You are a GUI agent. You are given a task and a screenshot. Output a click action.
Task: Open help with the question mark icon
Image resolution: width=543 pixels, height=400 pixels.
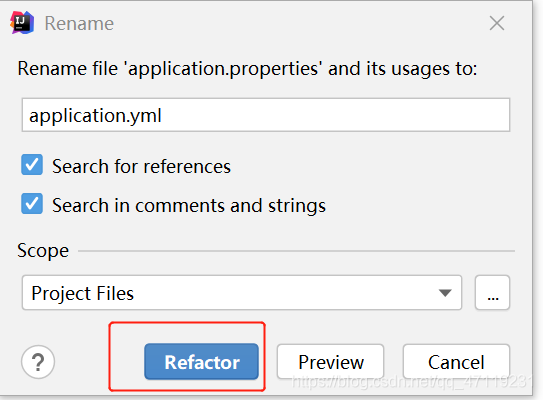[x=38, y=362]
